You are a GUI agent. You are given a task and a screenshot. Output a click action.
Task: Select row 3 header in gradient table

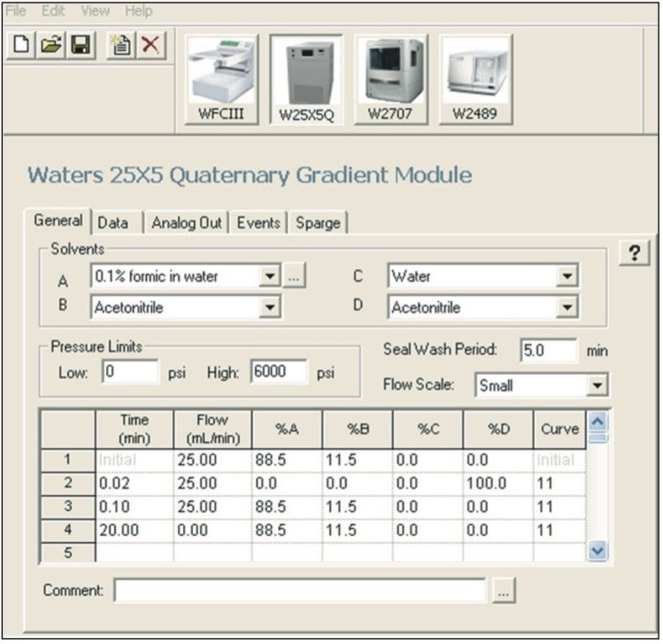(x=68, y=507)
